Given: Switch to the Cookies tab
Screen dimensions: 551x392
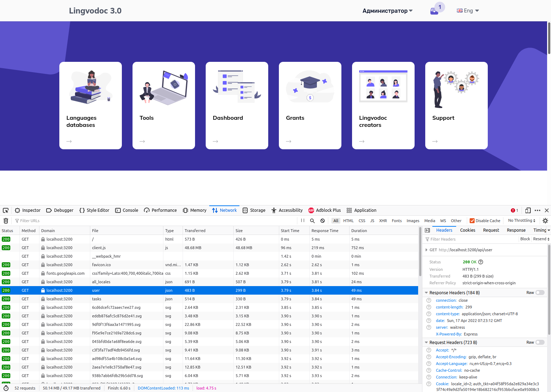Looking at the screenshot, I should coord(467,230).
